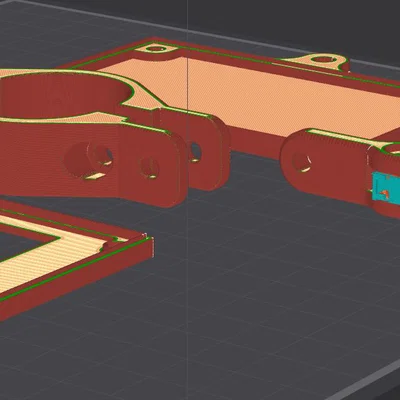Click the small hole in the front clamp tab
400x400 pixels.
coord(149,168)
